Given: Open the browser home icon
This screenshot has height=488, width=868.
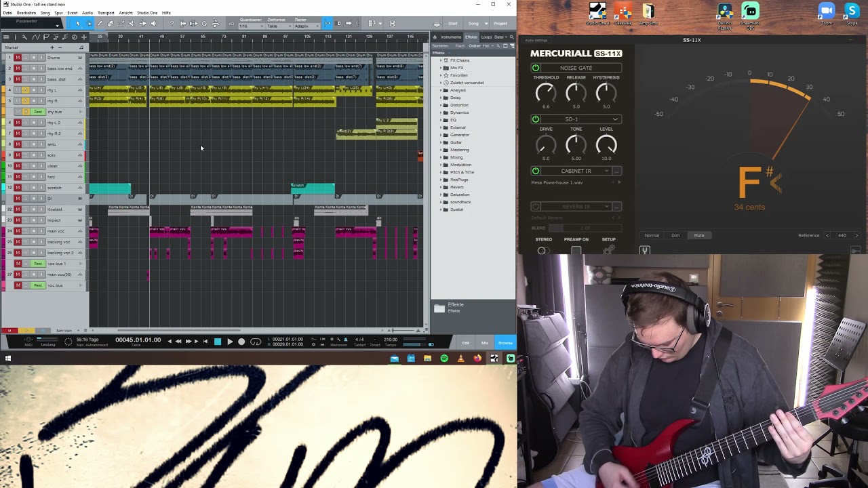Looking at the screenshot, I should tap(435, 37).
